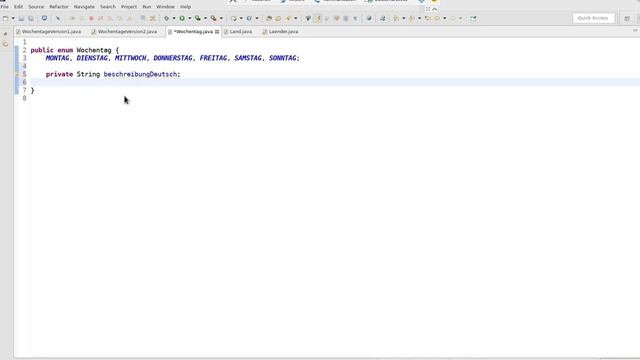Open the Project menu

click(x=129, y=7)
